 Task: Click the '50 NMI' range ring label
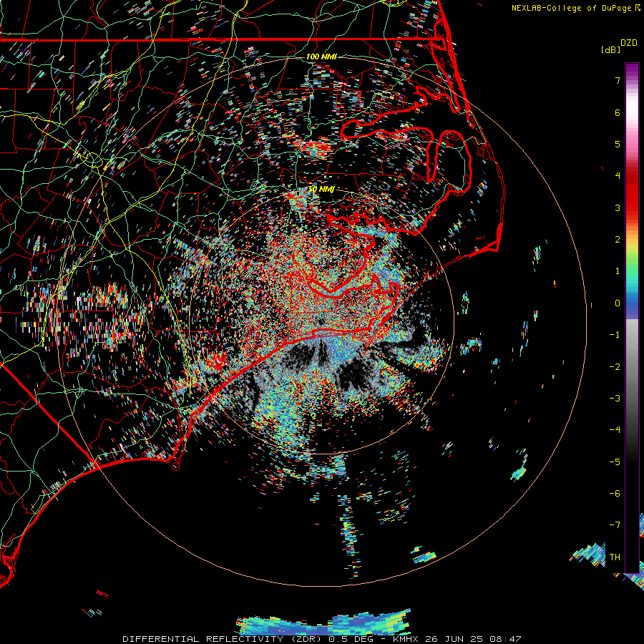[321, 189]
